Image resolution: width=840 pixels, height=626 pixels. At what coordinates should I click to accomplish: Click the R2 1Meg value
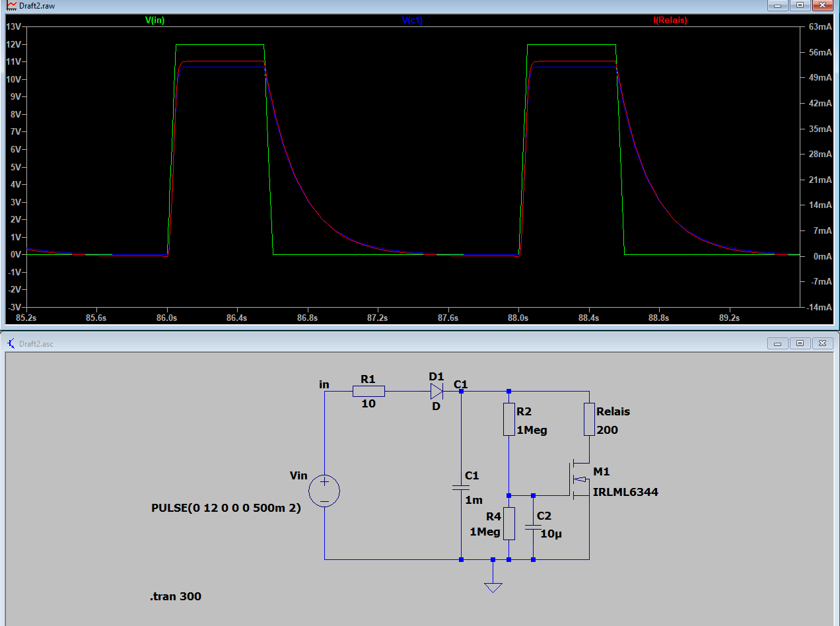532,430
